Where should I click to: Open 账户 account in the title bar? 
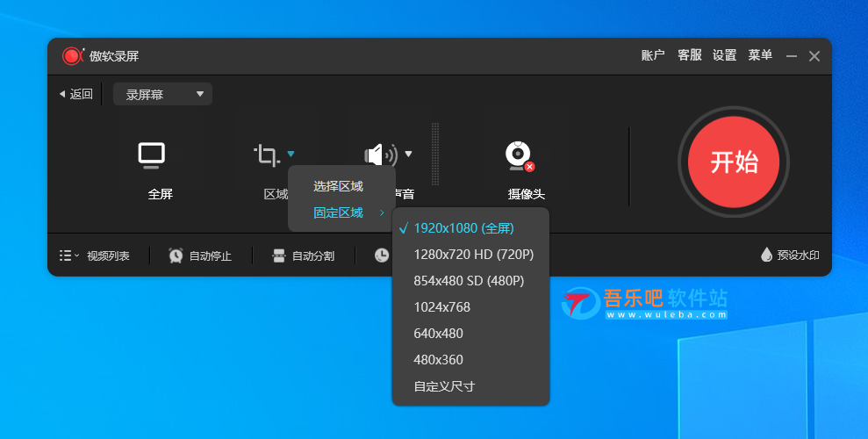[653, 55]
